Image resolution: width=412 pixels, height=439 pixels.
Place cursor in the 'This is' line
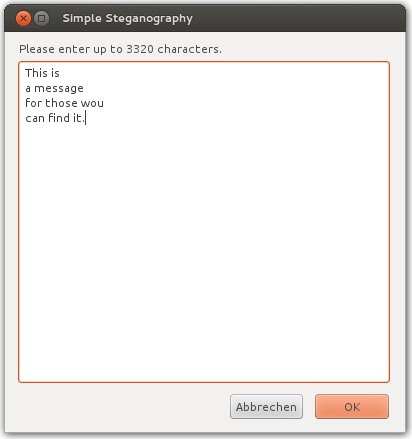[x=42, y=73]
